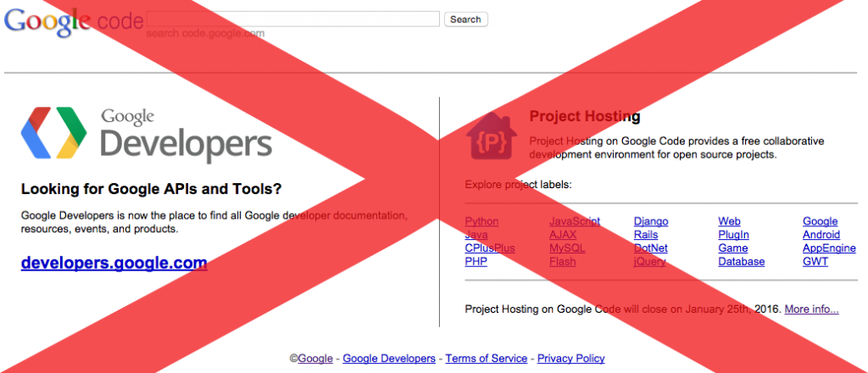Open the Java project label
Viewport: 868px width, 373px height.
point(476,235)
